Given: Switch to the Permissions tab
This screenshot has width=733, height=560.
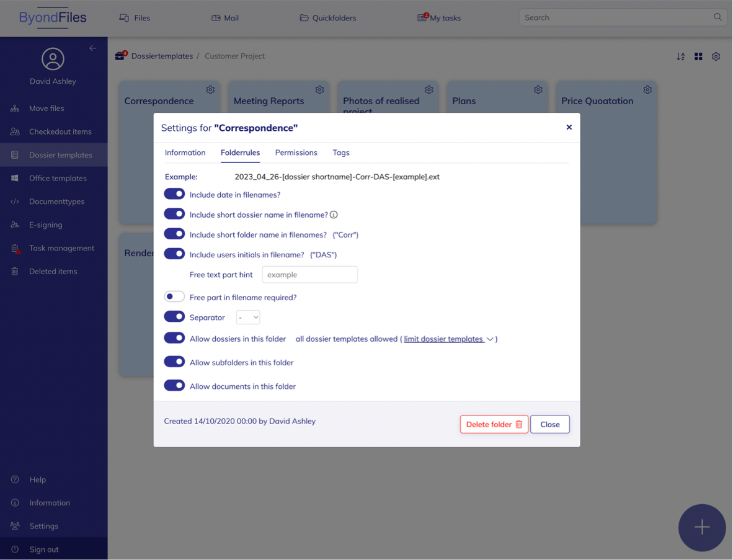Looking at the screenshot, I should tap(296, 153).
